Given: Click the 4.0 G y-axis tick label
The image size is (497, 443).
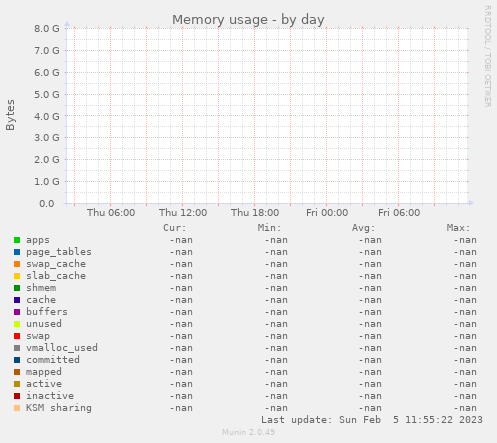Looking at the screenshot, I should 47,116.
